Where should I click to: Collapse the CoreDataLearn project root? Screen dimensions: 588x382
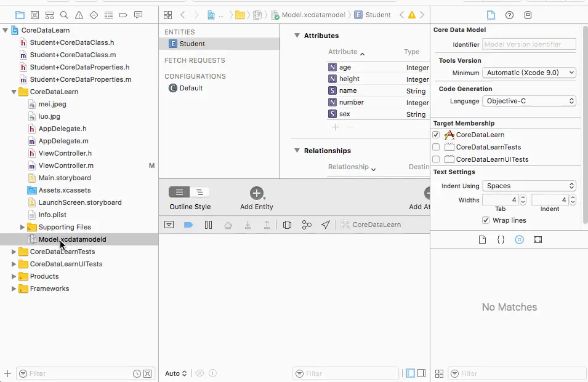point(6,30)
